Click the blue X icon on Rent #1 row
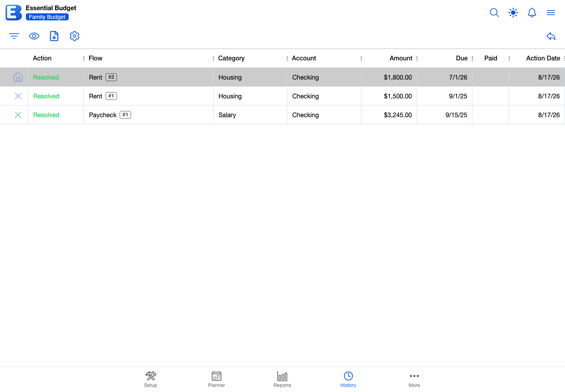This screenshot has height=392, width=565. click(18, 96)
